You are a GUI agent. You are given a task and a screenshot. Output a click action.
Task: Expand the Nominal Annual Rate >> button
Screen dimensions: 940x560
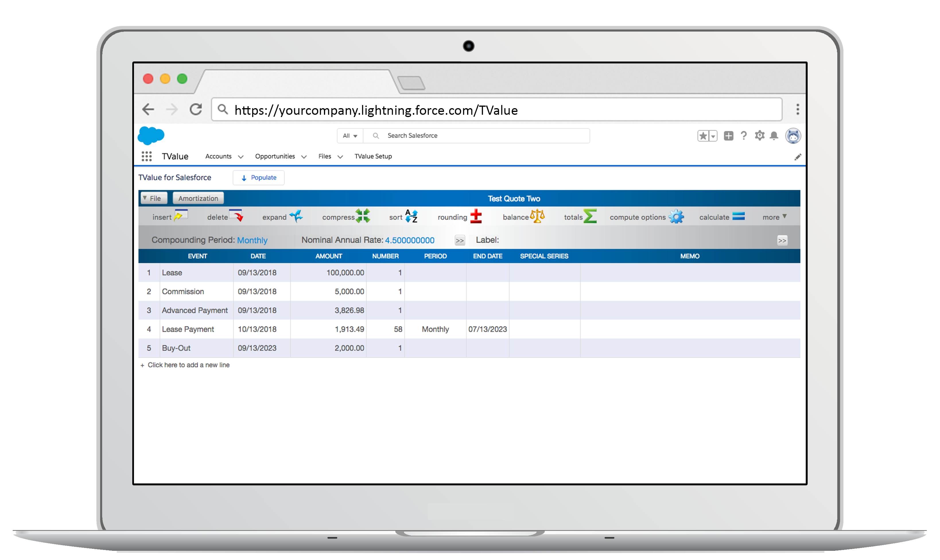460,240
